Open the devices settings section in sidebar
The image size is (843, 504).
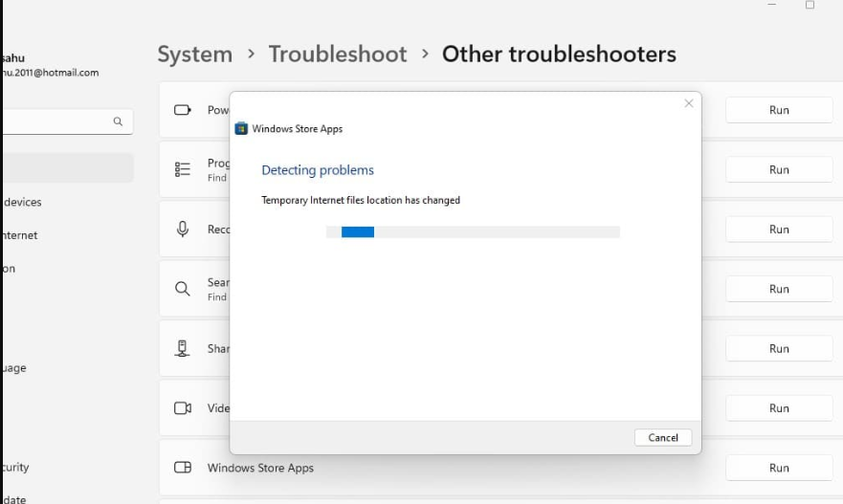click(x=23, y=202)
